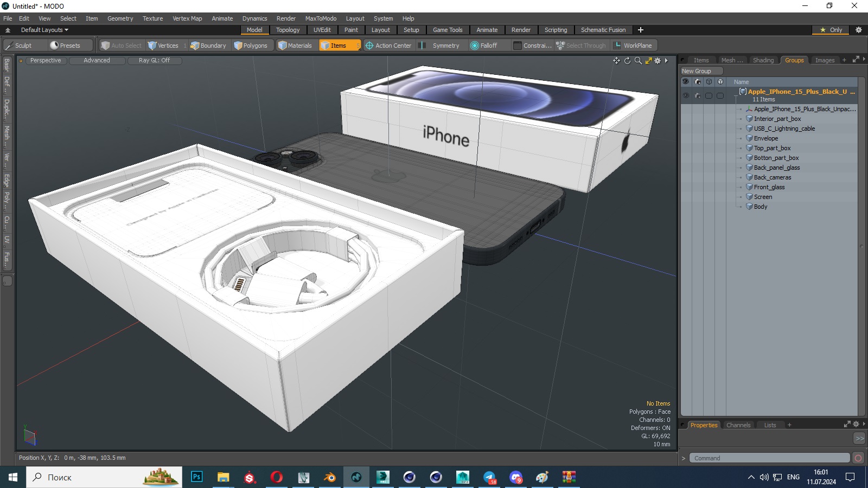Toggle visibility eye for Apple_IPhone_15_Plus_Black group
Image resolution: width=868 pixels, height=488 pixels.
(686, 95)
